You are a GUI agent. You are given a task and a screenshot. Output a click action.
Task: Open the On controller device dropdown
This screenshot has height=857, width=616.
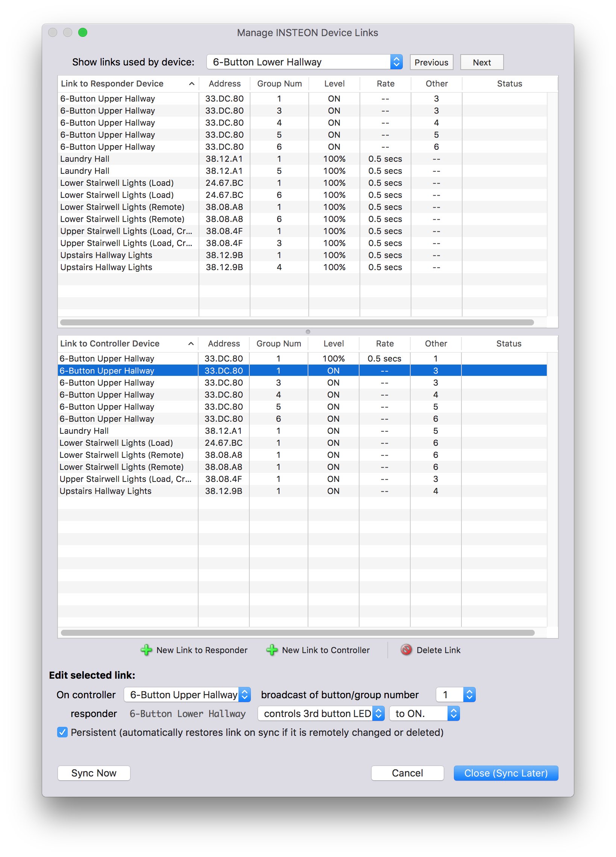187,694
